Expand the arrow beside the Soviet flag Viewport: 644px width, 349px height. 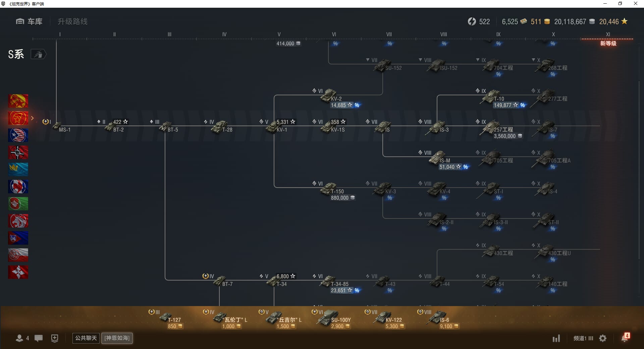pos(32,118)
